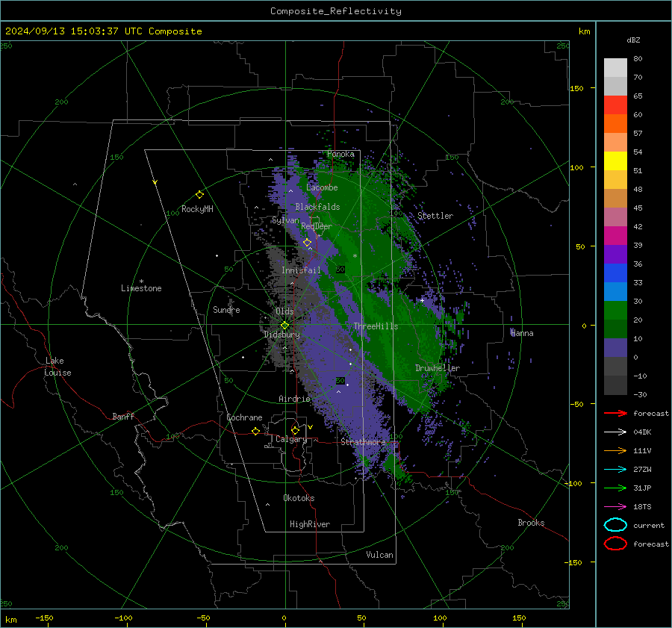Image resolution: width=672 pixels, height=628 pixels.
Task: Select the Didsbury label
Action: click(282, 335)
